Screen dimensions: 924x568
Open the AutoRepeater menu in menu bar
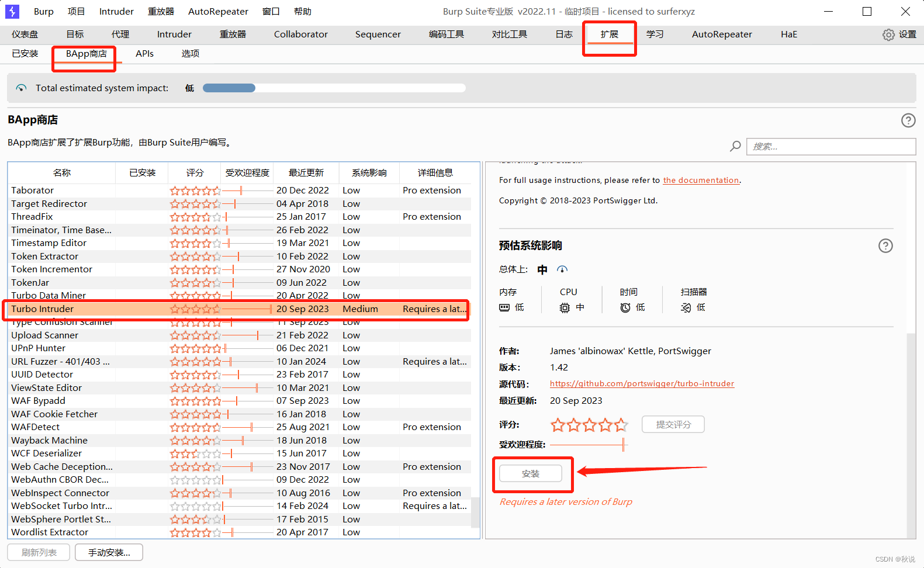pos(218,11)
